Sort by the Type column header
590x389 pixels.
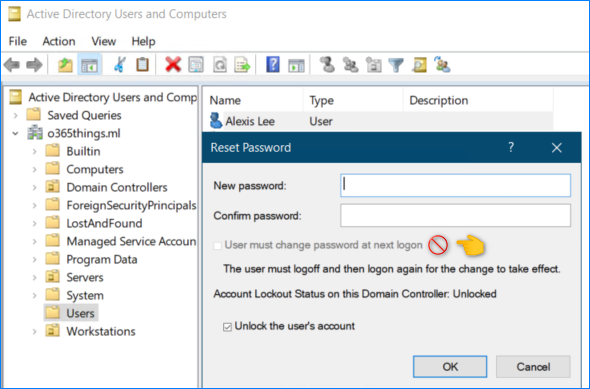point(353,100)
